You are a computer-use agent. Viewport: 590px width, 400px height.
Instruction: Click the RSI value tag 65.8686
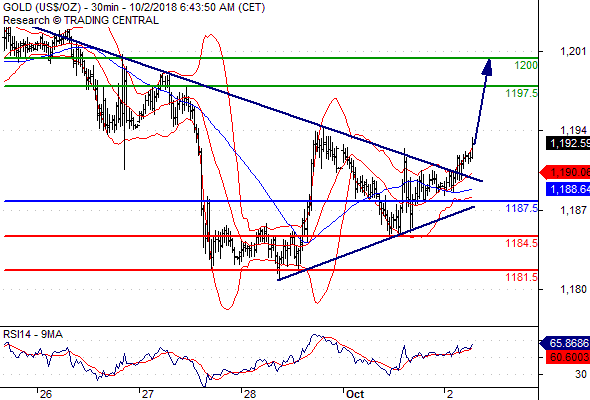point(565,343)
